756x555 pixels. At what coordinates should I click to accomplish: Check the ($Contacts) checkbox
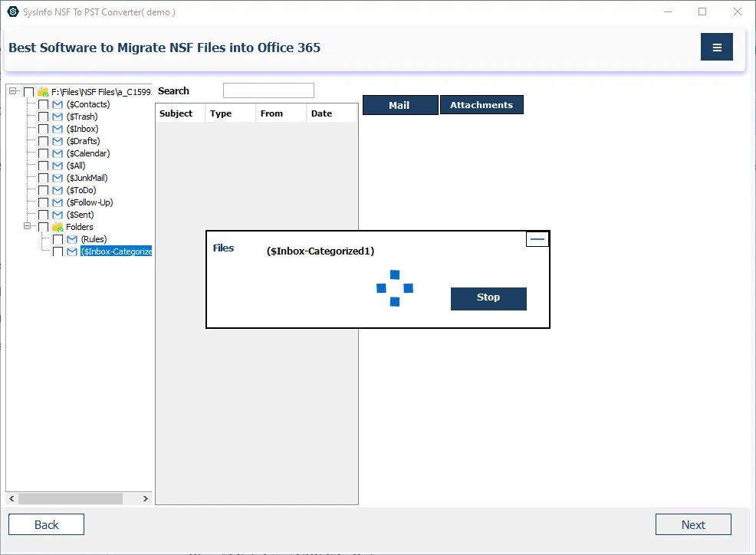pyautogui.click(x=44, y=104)
